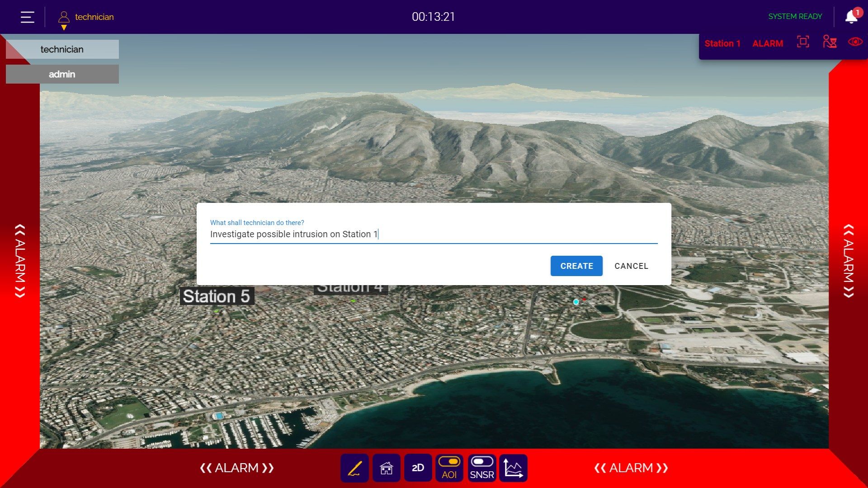Open the chart analytics icon
Screen dimensions: 868x488
[x=513, y=468]
